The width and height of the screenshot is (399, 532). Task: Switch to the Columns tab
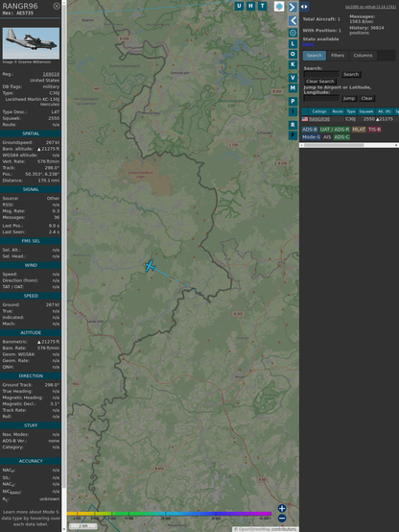click(x=363, y=56)
